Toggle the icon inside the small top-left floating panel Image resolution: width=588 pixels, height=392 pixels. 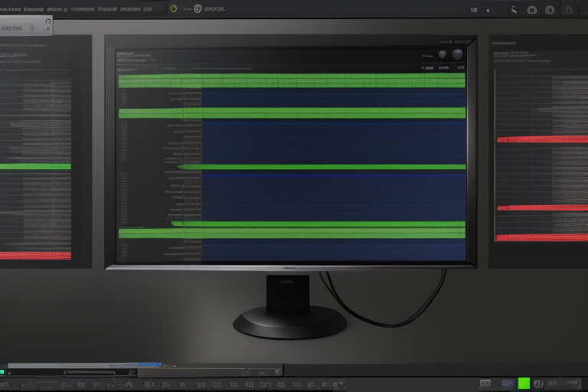(x=32, y=28)
